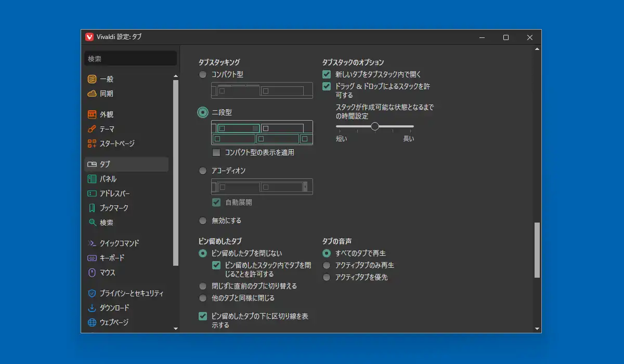Click the タブスタッキング section heading

click(219, 62)
